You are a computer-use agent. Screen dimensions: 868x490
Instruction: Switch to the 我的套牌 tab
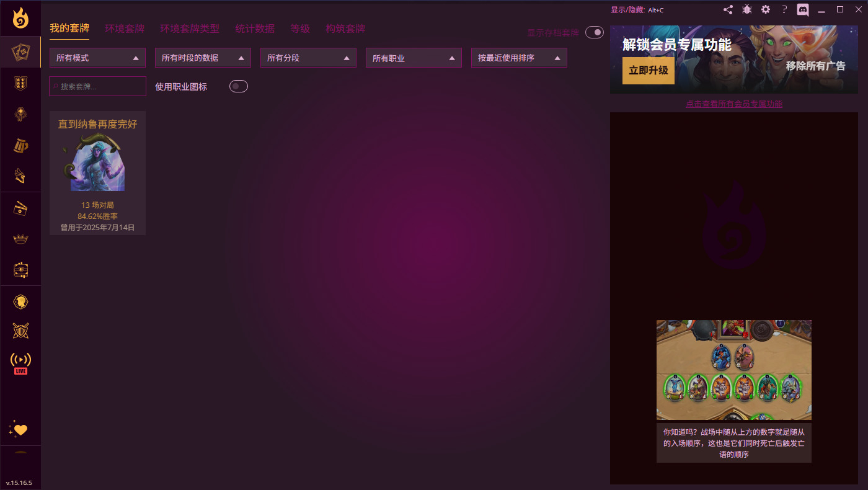click(69, 29)
